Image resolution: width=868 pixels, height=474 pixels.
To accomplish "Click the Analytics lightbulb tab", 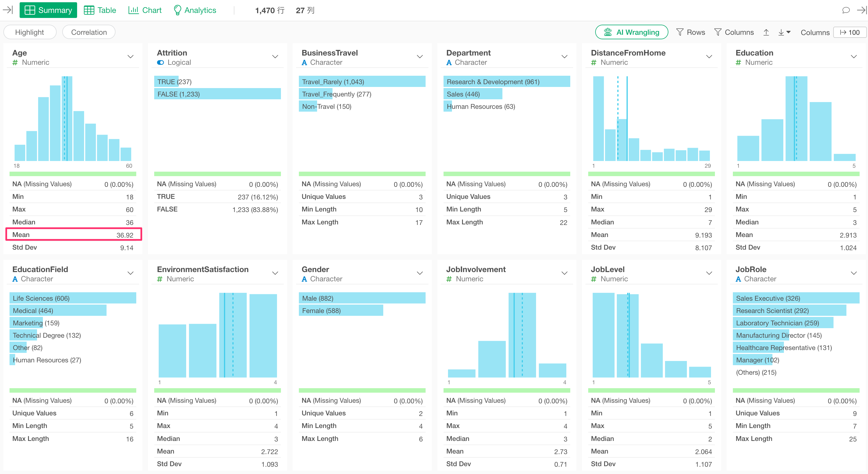I will pos(195,10).
